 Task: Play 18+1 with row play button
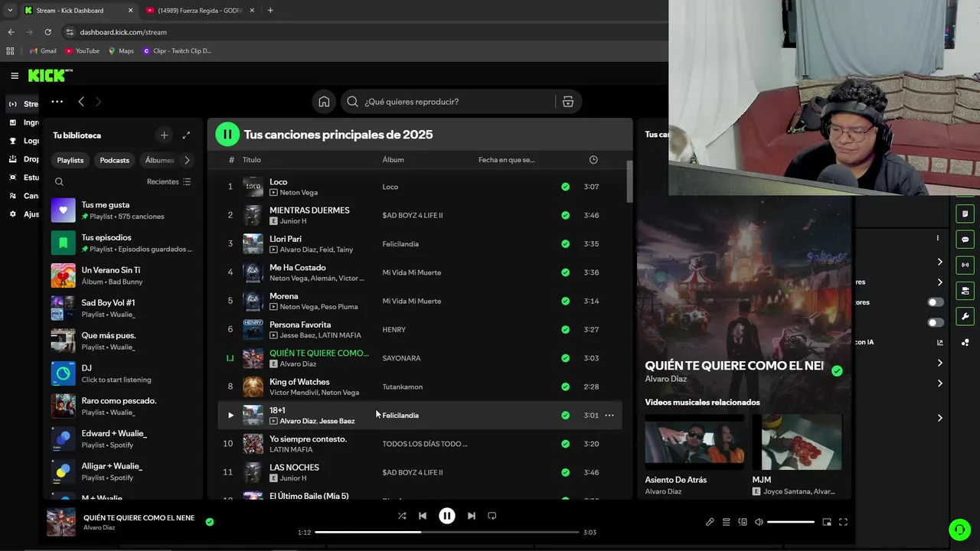click(230, 416)
